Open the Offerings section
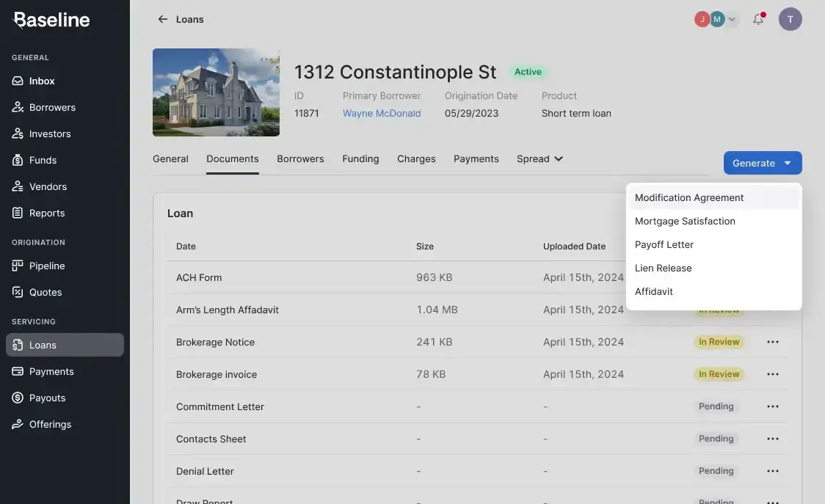Viewport: 825px width, 504px height. [49, 424]
